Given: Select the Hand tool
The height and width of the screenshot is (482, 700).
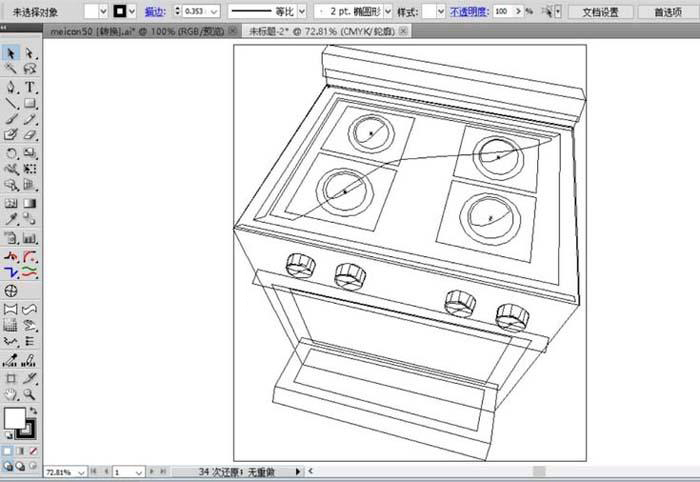Looking at the screenshot, I should click(11, 395).
